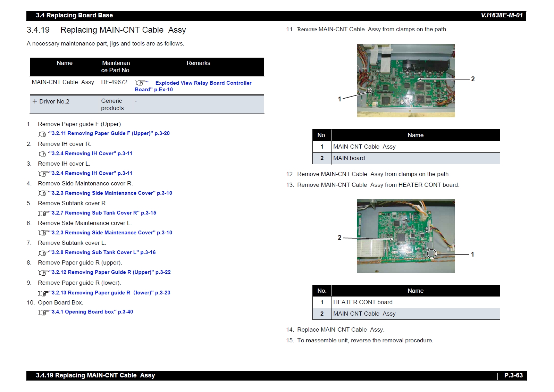This screenshot has width=554, height=392.
Task: Click hand icon beside Paper guide R (lower) link
Action: tap(43, 293)
